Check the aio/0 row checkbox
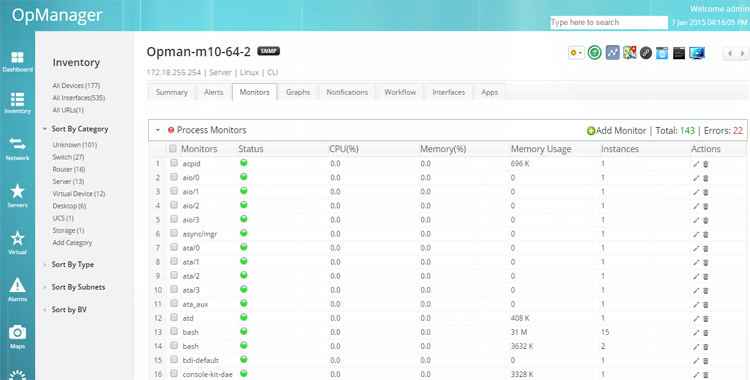750x380 pixels. click(174, 177)
